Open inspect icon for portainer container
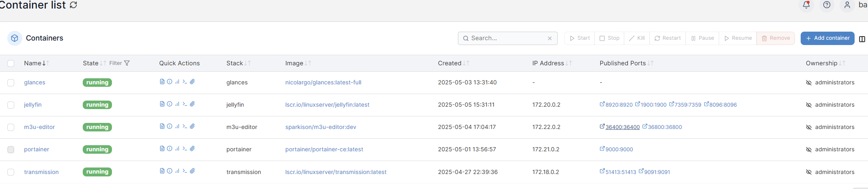 [170, 148]
